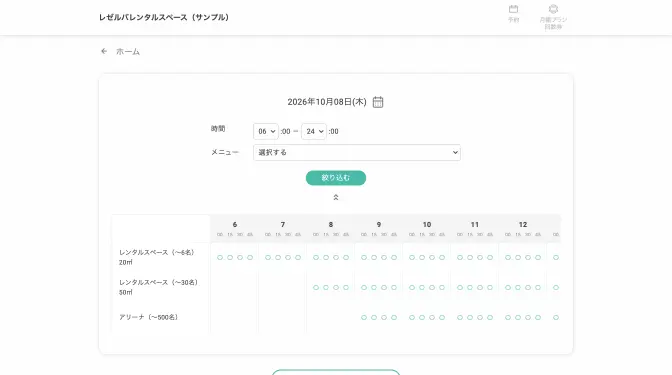Image resolution: width=672 pixels, height=375 pixels.
Task: Select 7:00 slot for レンタルスペース(〜6名)
Action: 268,258
